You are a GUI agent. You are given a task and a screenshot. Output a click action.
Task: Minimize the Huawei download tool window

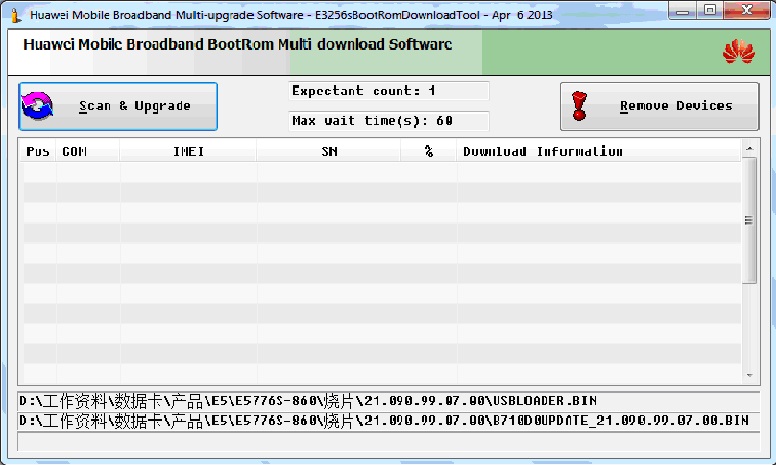click(x=684, y=10)
